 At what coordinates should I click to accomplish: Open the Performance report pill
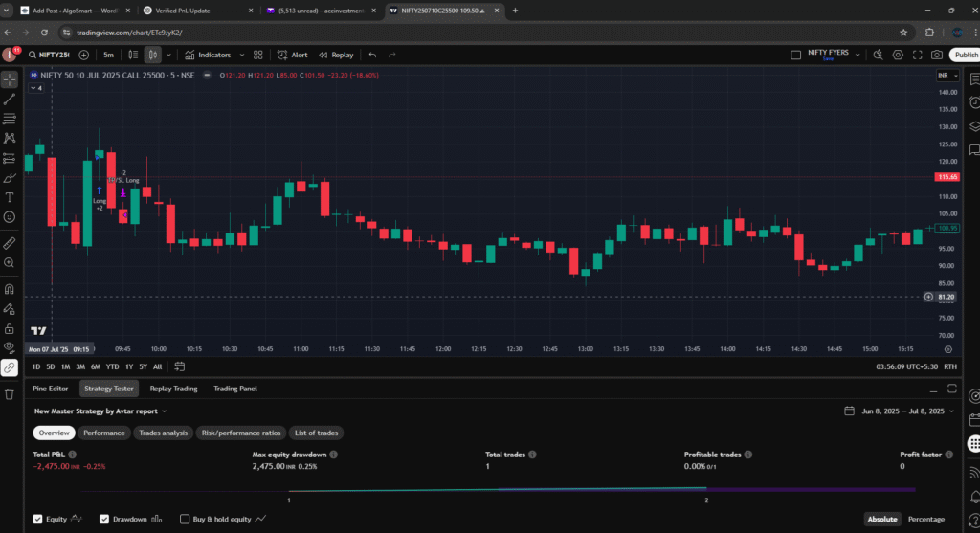pyautogui.click(x=104, y=433)
